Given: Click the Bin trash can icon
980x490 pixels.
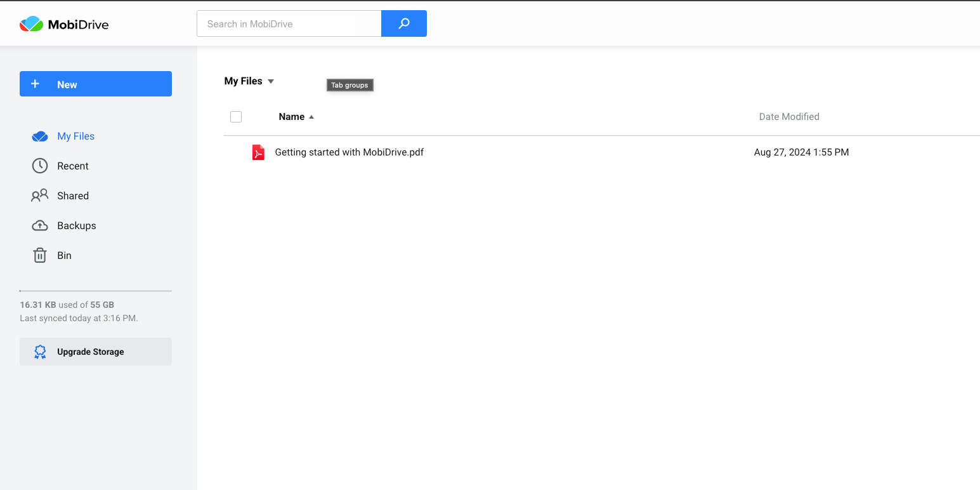Looking at the screenshot, I should coord(40,255).
